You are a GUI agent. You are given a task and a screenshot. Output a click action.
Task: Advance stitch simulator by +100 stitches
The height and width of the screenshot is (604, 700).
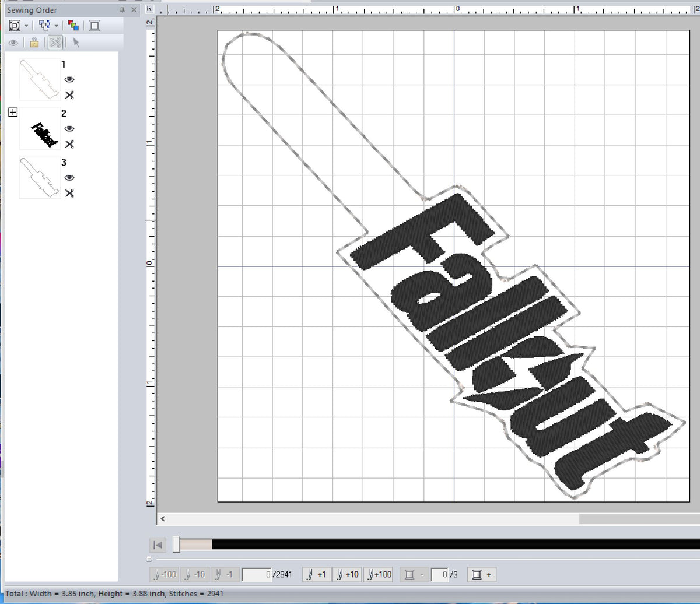(x=379, y=575)
